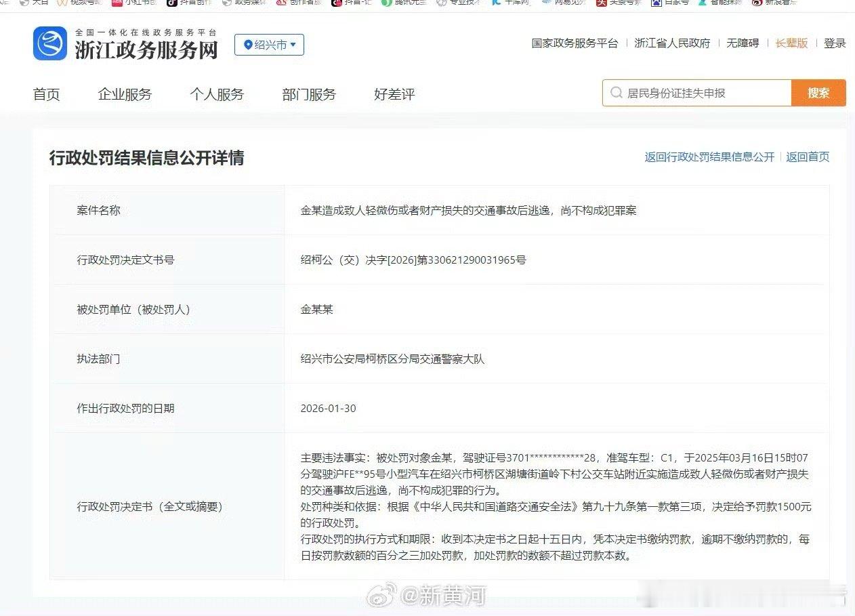Click 绍兴市公安局柯桥区分局交通警察大队 text

(x=393, y=358)
